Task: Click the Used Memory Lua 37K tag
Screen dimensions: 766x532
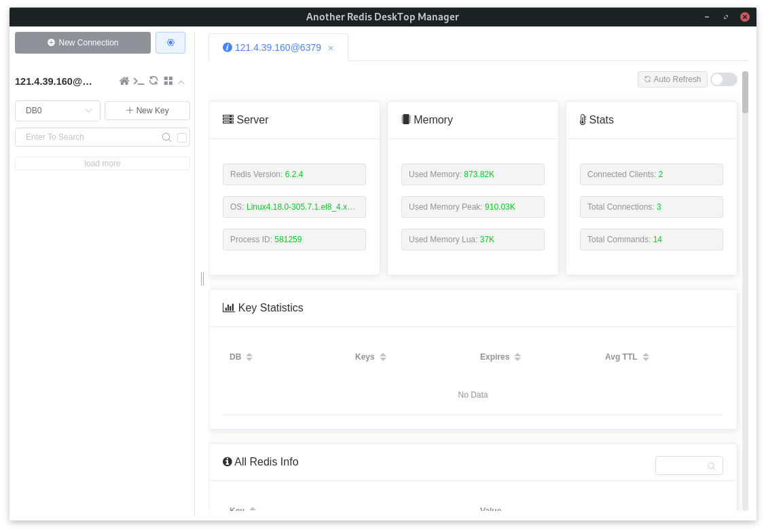Action: (x=473, y=240)
